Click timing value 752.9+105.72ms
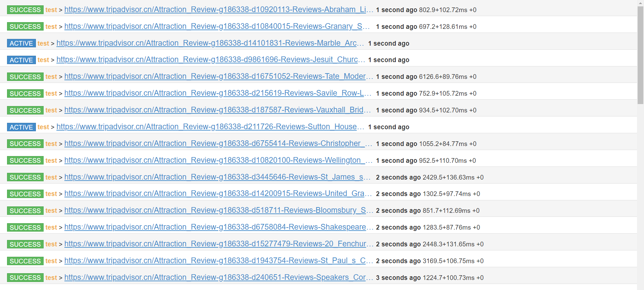This screenshot has height=290, width=644. [x=443, y=94]
